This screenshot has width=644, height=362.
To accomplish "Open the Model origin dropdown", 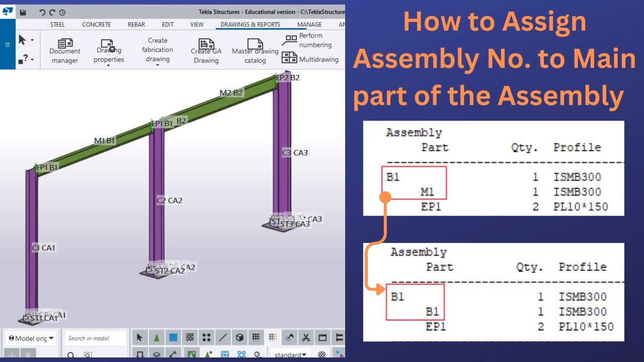I will [x=31, y=338].
